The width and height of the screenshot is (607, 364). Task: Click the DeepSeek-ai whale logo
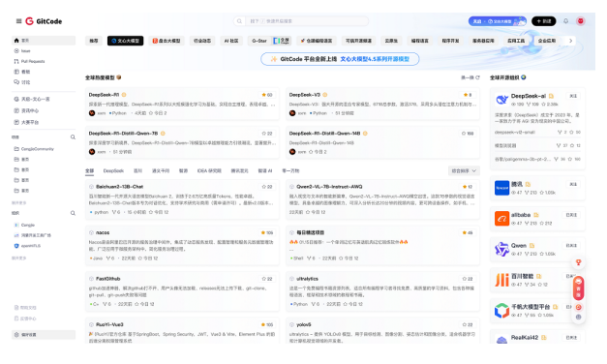pos(501,100)
